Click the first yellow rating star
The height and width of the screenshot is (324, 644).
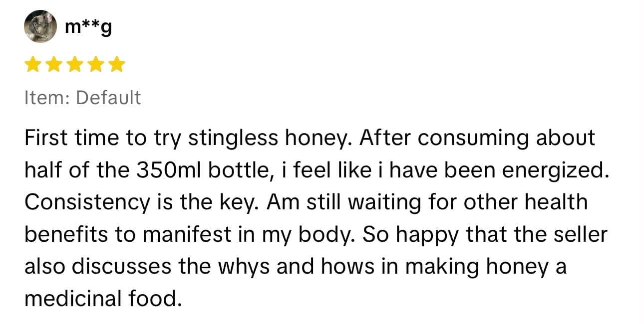(x=32, y=65)
